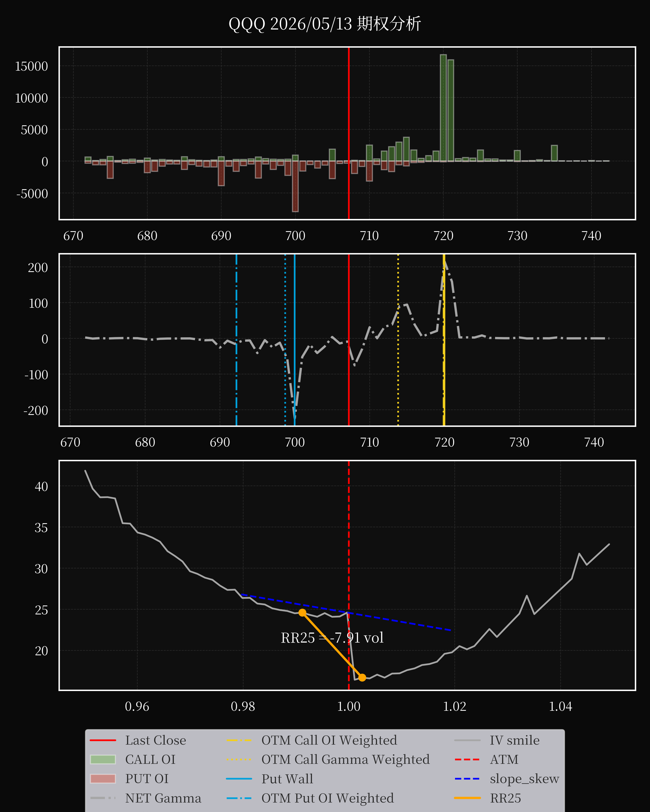Screen dimensions: 650x812
Task: Click the 'RR25 = -7.91 vol' annotation
Action: (332, 638)
